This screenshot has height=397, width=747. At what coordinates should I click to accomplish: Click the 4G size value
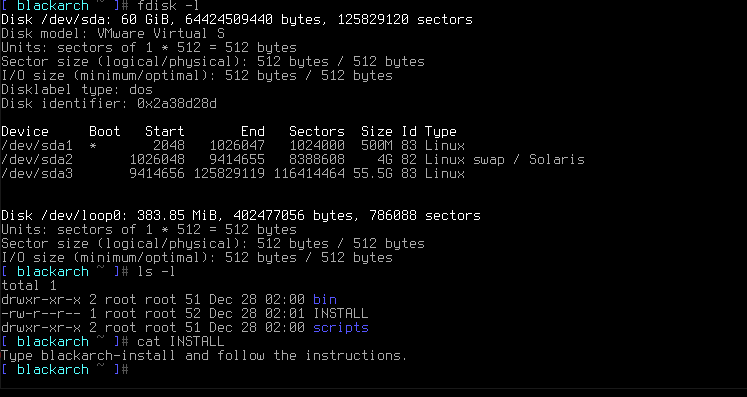coord(384,160)
